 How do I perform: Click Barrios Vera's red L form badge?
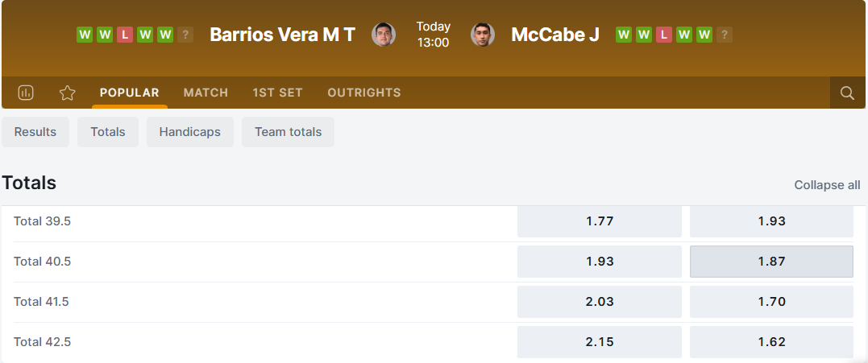[125, 35]
